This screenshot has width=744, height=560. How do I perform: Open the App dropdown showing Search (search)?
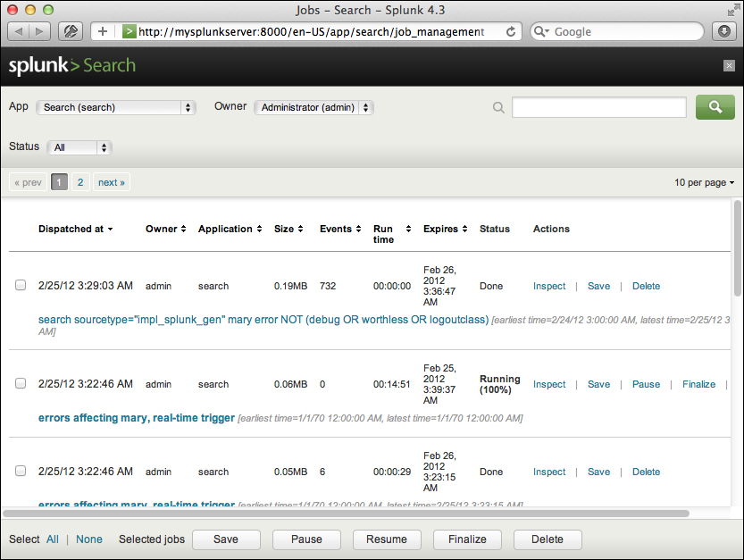coord(116,107)
